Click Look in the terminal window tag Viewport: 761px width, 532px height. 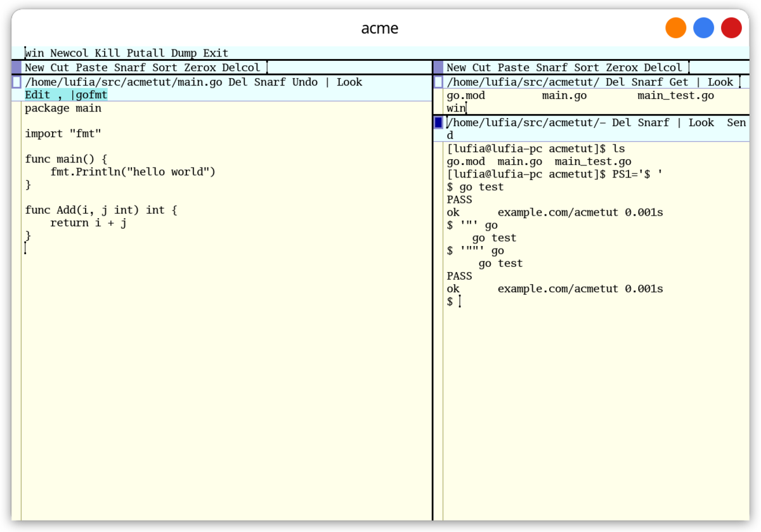(701, 122)
